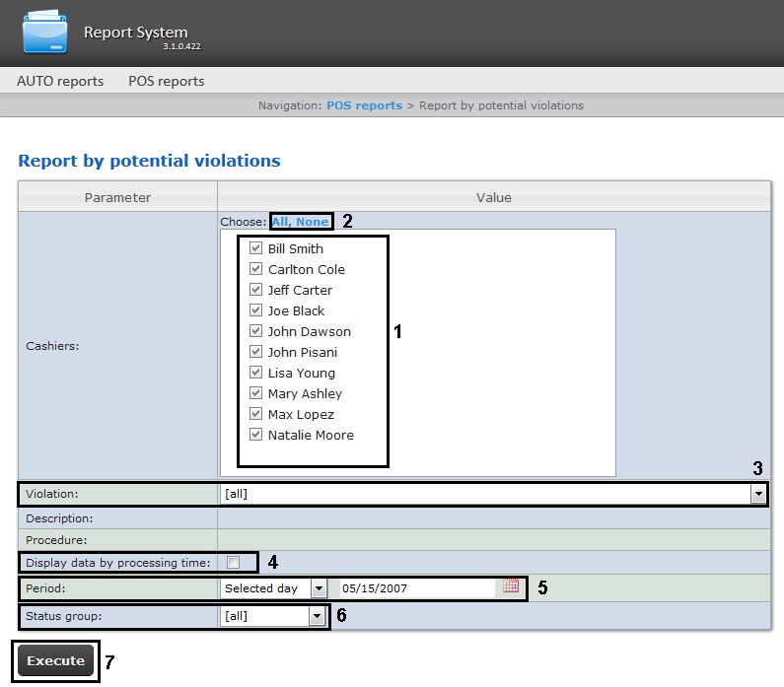Click the Value column header
The image size is (784, 687).
[x=493, y=197]
